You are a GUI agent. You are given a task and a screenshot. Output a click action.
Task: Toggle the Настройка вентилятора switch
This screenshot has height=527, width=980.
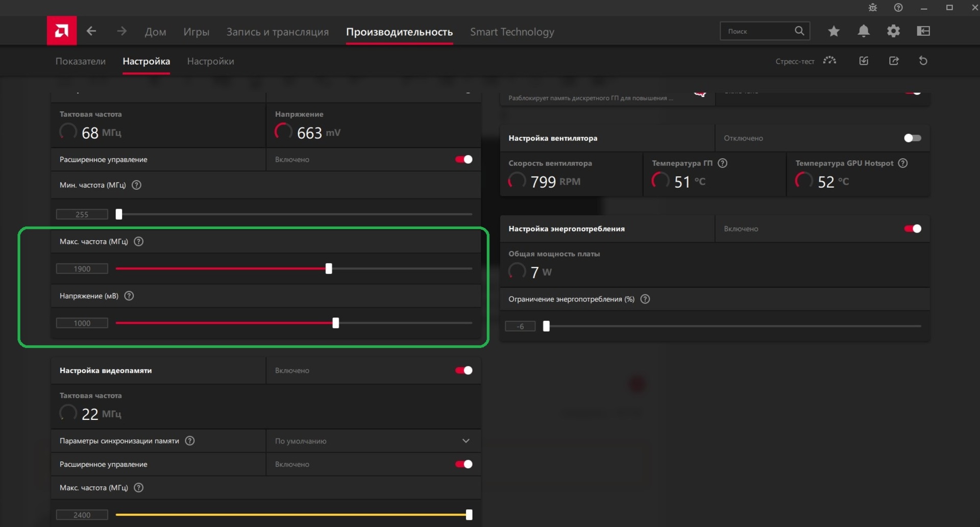click(912, 138)
